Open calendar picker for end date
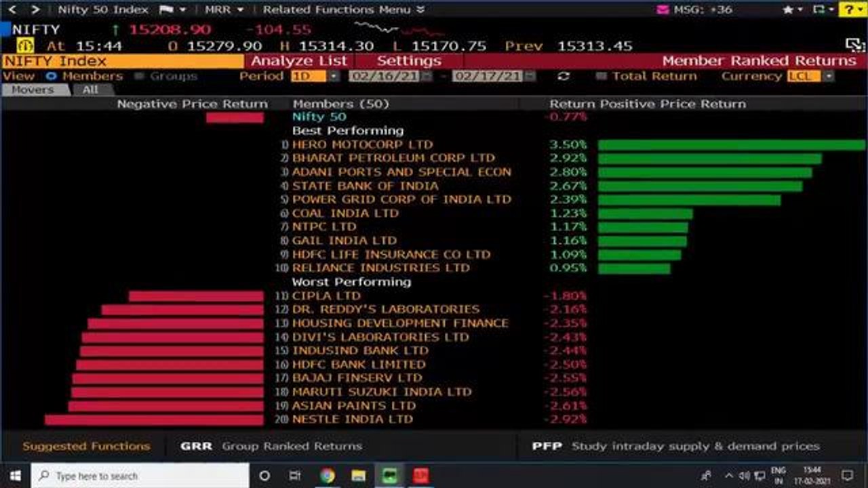Viewport: 868px width, 488px height. tap(530, 76)
